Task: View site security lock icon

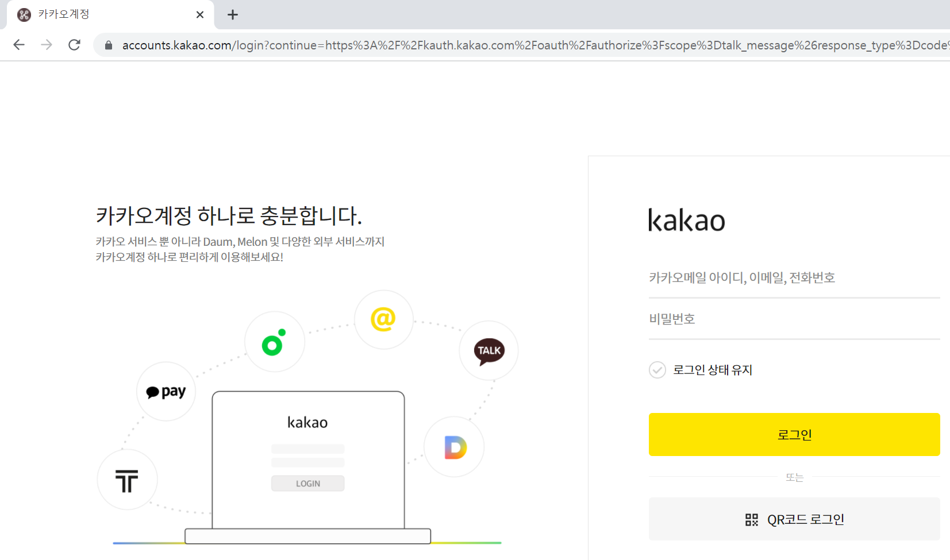Action: coord(108,45)
